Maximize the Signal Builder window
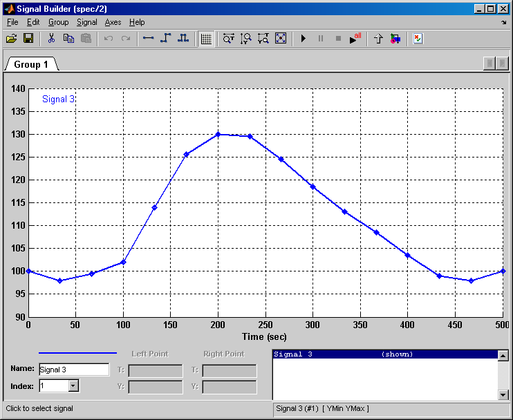The width and height of the screenshot is (513, 420). point(491,9)
